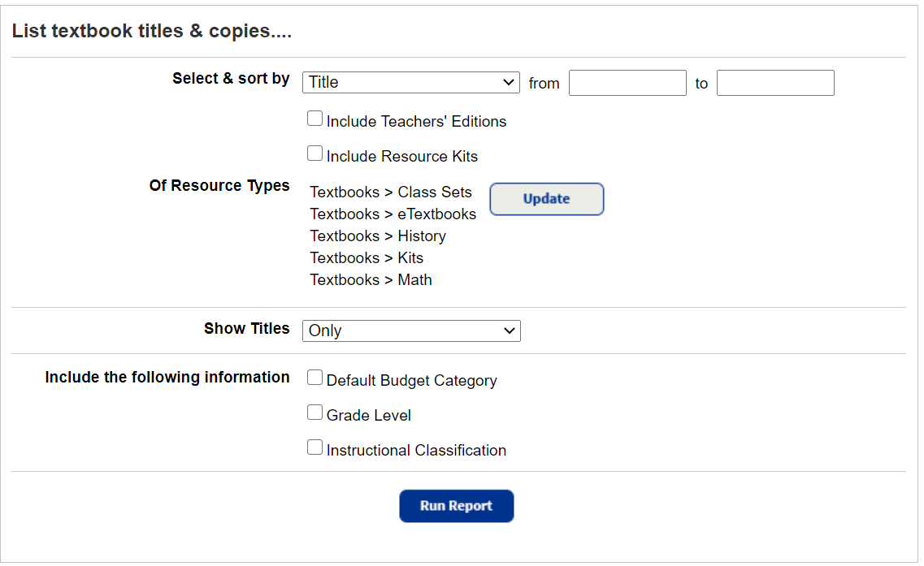Select Textbooks > Math resource type
924x566 pixels.
(x=371, y=279)
